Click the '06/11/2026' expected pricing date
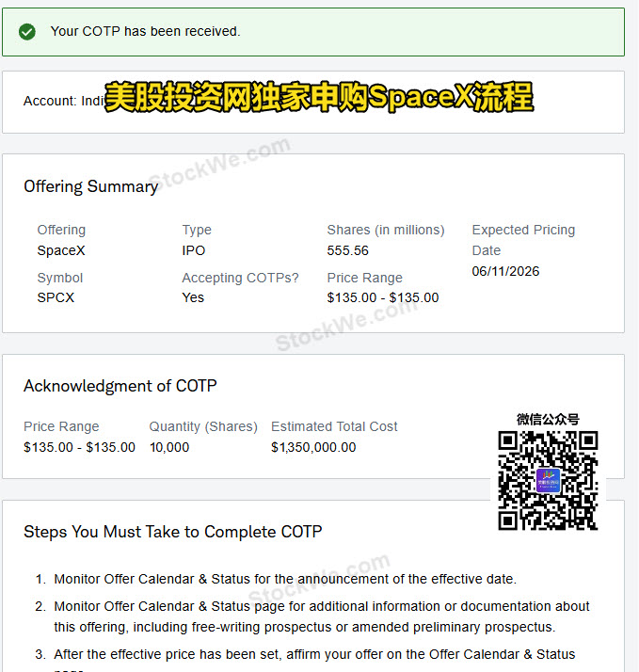This screenshot has height=672, width=639. click(505, 271)
